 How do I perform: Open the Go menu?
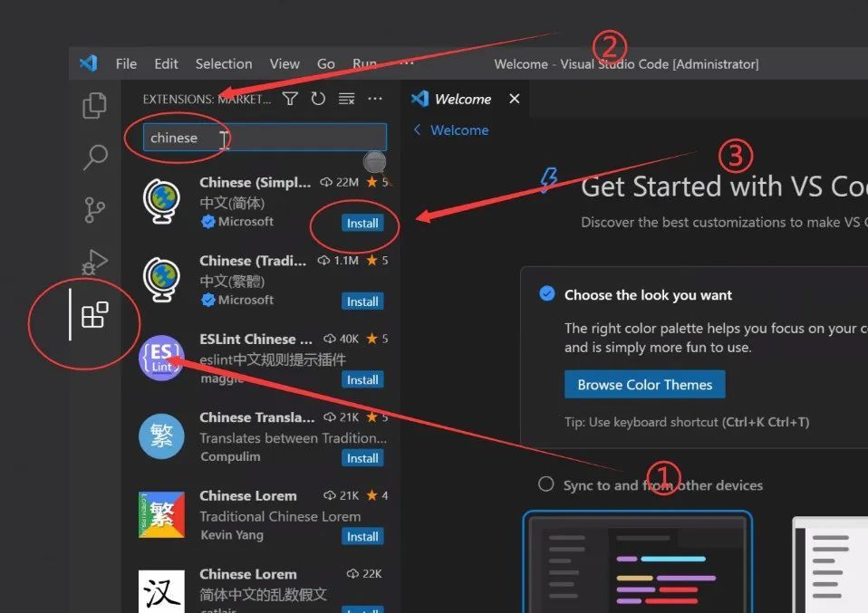325,64
